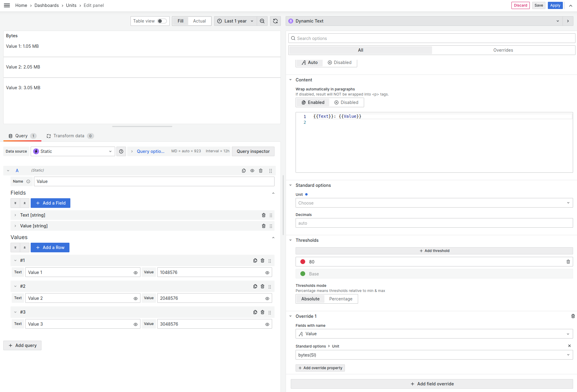Open the Overrides tab
This screenshot has width=577, height=392.
503,50
